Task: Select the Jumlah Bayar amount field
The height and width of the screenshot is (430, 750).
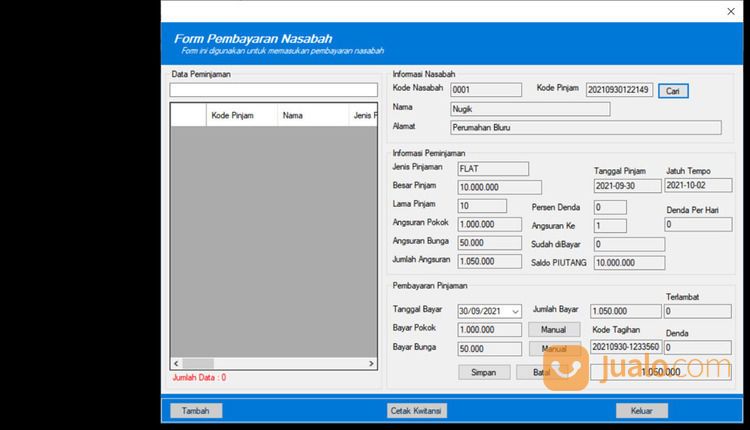Action: [x=626, y=311]
